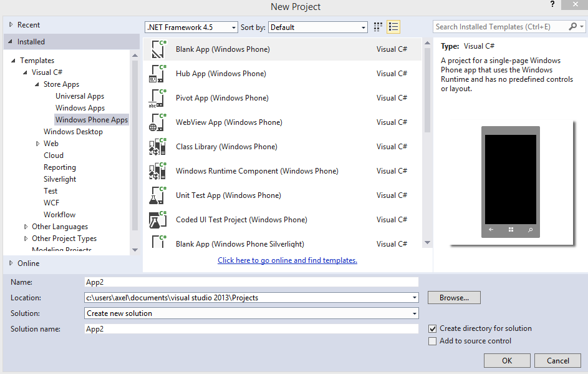588x374 pixels.
Task: Select the Reporting category
Action: (60, 167)
